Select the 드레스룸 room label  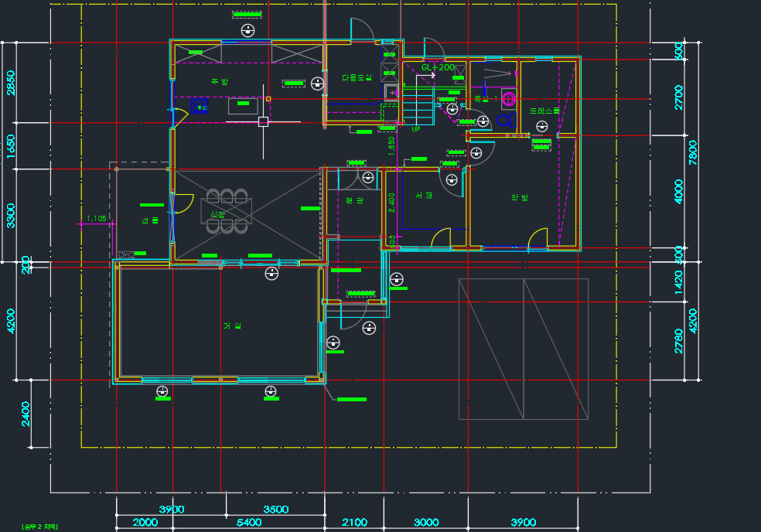[x=544, y=111]
